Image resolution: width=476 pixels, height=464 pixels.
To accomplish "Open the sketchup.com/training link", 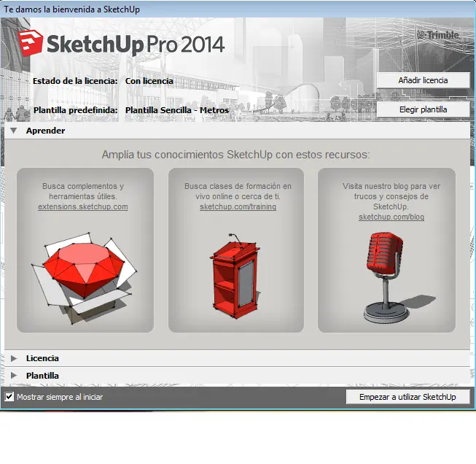I will tap(238, 206).
